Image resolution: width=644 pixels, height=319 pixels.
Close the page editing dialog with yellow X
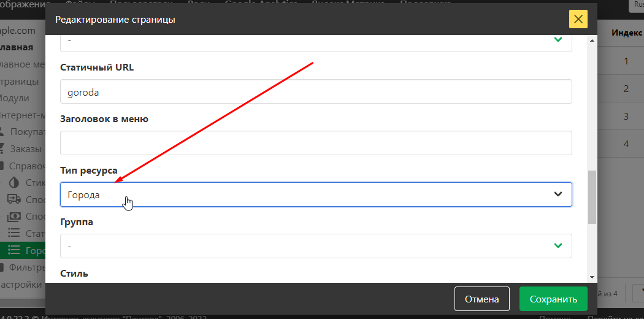[578, 19]
